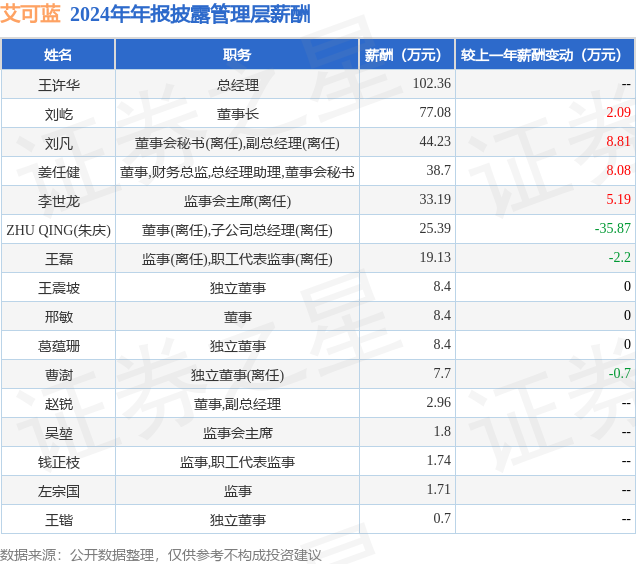Click the salary value 7.7
Viewport: 636px width, 564px height.
[442, 374]
